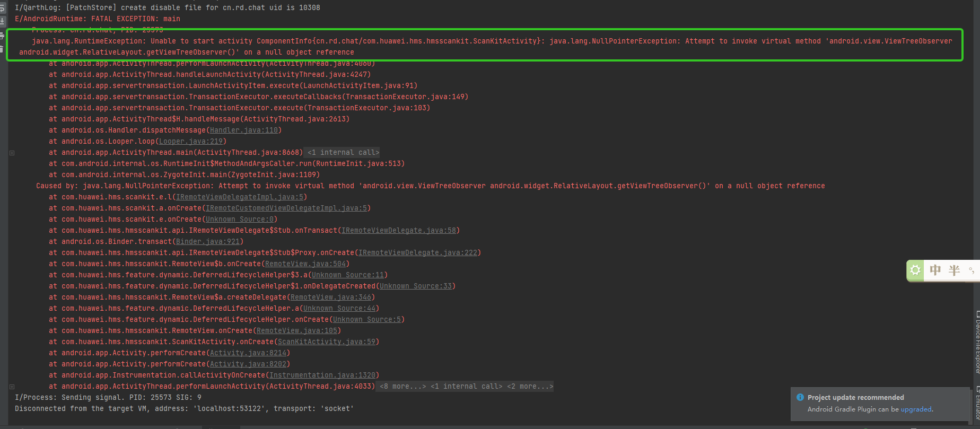Screen dimensions: 980x429
Task: Open the Emulator side tab
Action: tap(977, 403)
